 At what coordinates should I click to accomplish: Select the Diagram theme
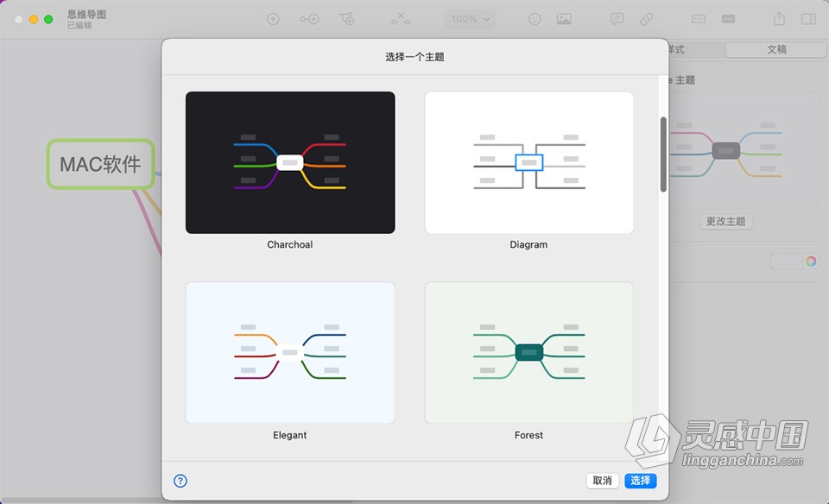528,162
